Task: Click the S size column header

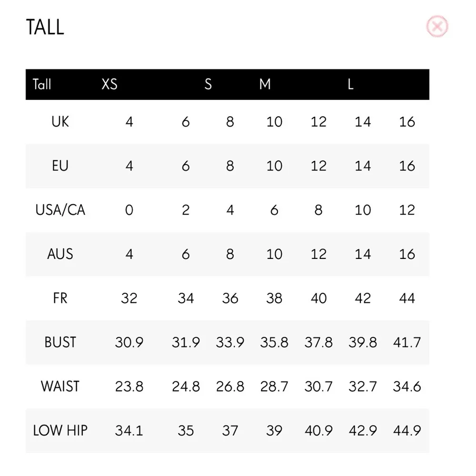Action: tap(208, 84)
